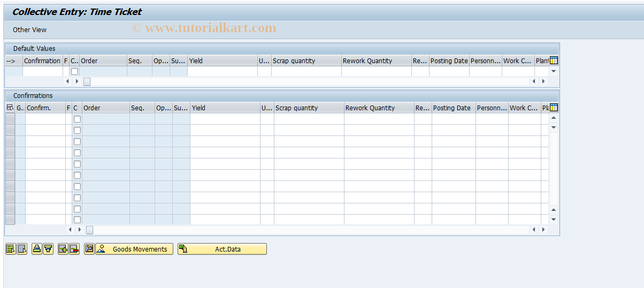Screen dimensions: 644x288
Task: Click the delete row icon
Action: pyautogui.click(x=74, y=249)
